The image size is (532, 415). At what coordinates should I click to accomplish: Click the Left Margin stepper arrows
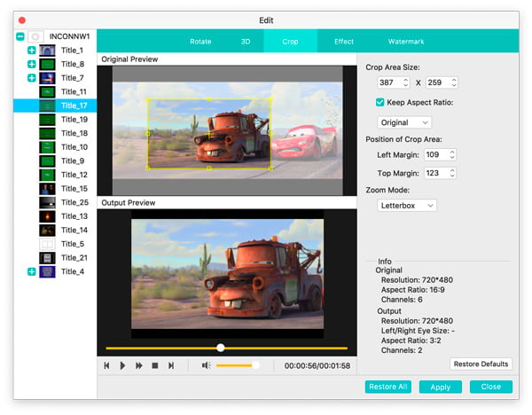[x=452, y=154]
